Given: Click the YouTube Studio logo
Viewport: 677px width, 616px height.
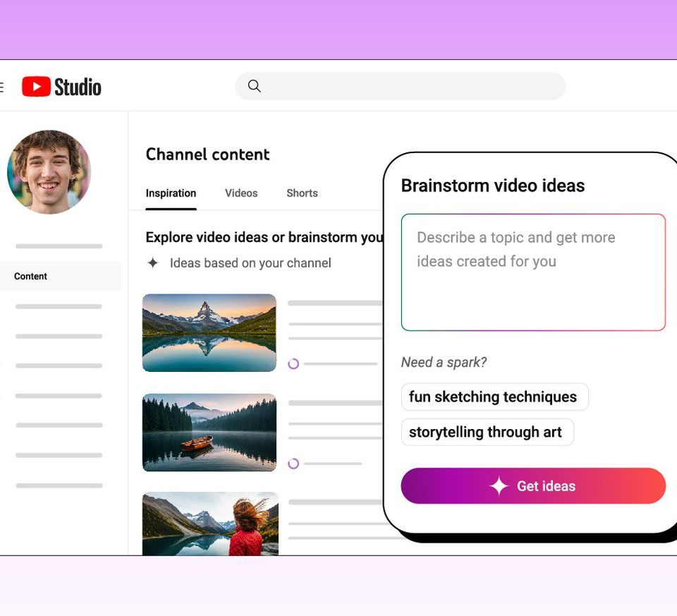Looking at the screenshot, I should click(61, 87).
